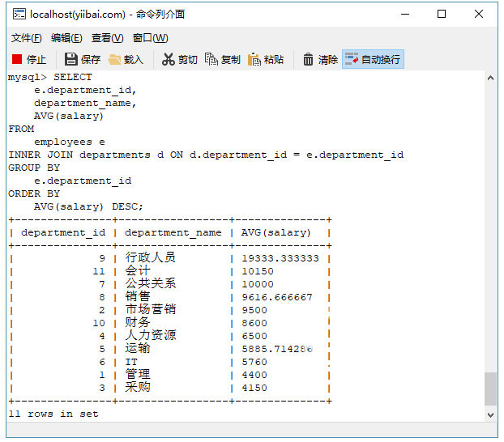Screen dimensions: 504x442
Task: Click the '管理' department name cell
Action: click(138, 375)
